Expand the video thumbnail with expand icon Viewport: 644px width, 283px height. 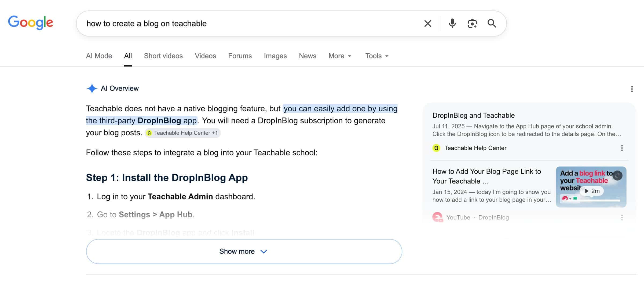pyautogui.click(x=617, y=176)
